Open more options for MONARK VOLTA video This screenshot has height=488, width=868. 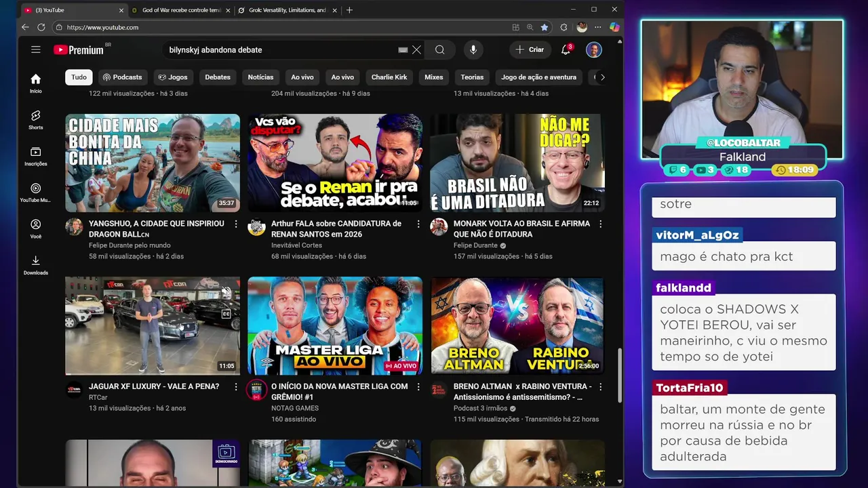pyautogui.click(x=600, y=224)
